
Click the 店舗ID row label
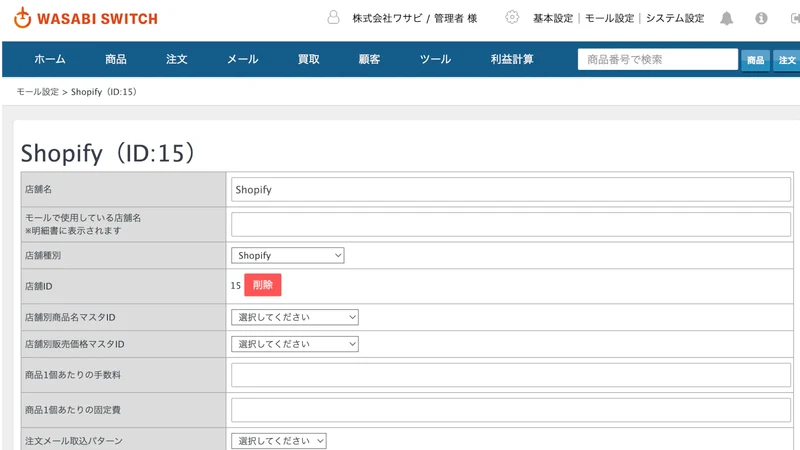(x=39, y=286)
